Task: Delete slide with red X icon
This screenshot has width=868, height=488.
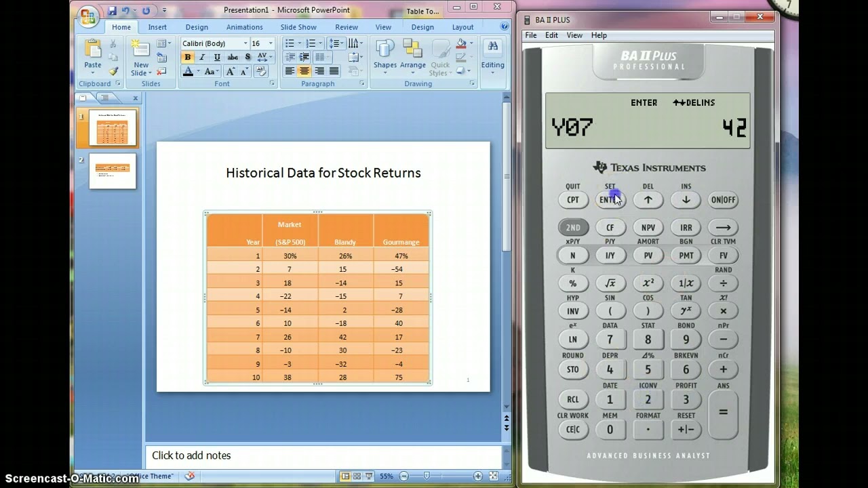Action: (161, 71)
